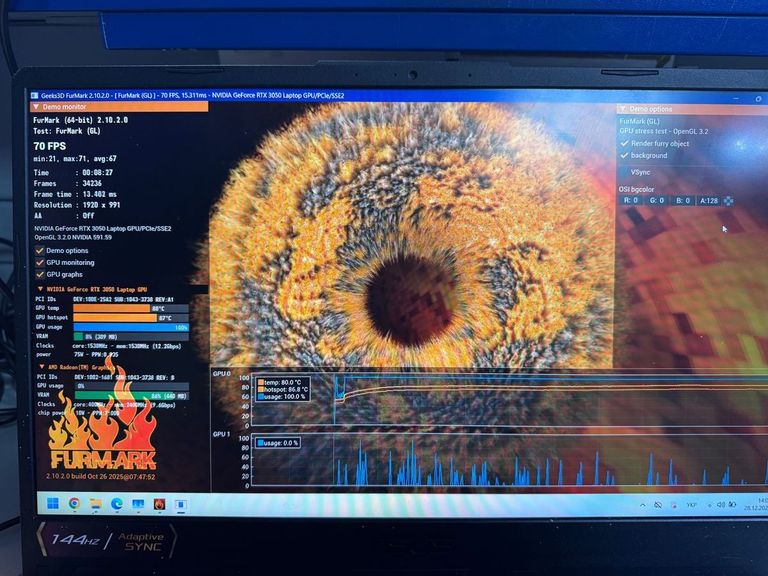This screenshot has width=768, height=576.
Task: Collapse the Demo monitor panel header
Action: 37,106
